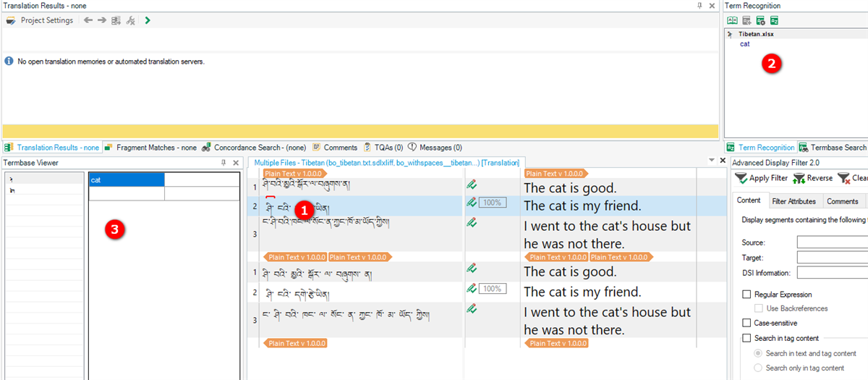This screenshot has width=868, height=380.
Task: Click second file target 'The cat is good.'
Action: [x=570, y=272]
